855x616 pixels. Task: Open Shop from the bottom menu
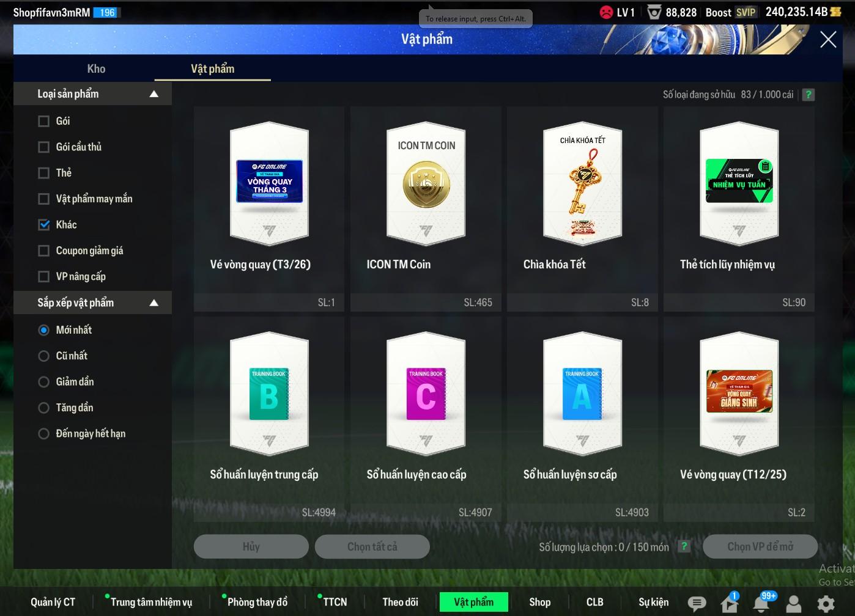(x=539, y=602)
